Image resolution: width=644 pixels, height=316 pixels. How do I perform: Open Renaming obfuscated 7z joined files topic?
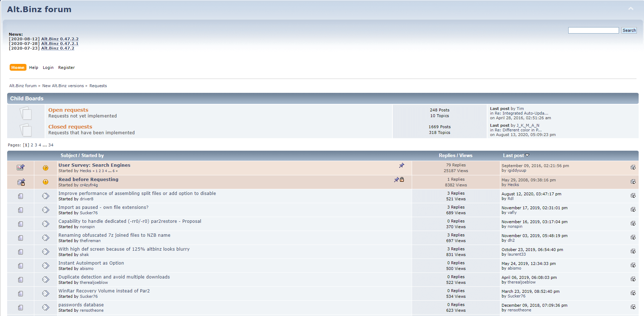click(x=114, y=235)
